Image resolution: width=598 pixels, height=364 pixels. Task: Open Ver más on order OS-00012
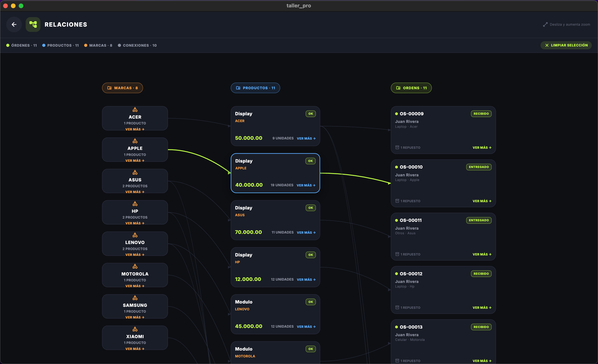pyautogui.click(x=482, y=308)
